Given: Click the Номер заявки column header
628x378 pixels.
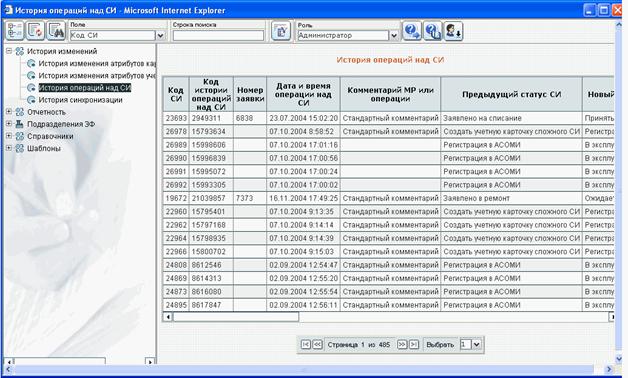Looking at the screenshot, I should pos(250,94).
